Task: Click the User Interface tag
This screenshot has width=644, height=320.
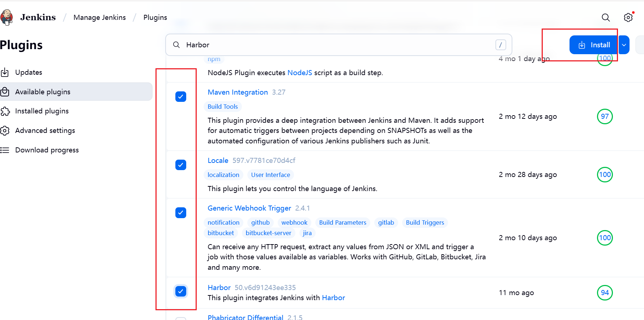Action: (x=270, y=175)
